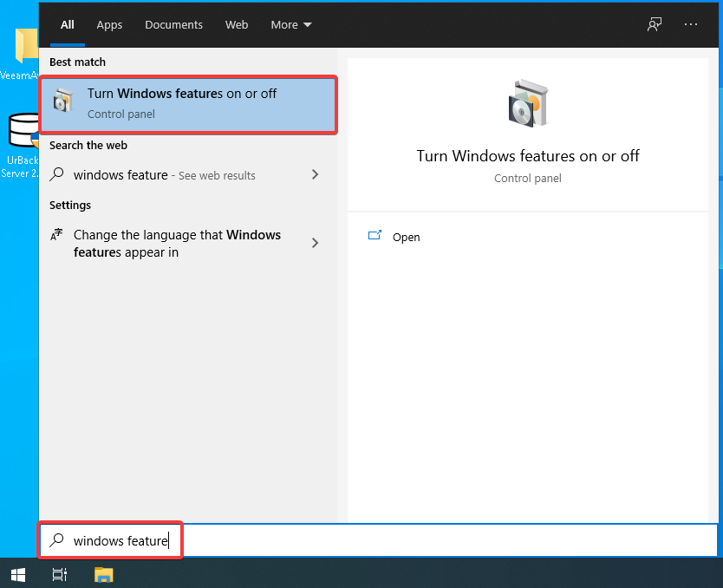Select the UrBackup Server desktop icon

(20, 146)
